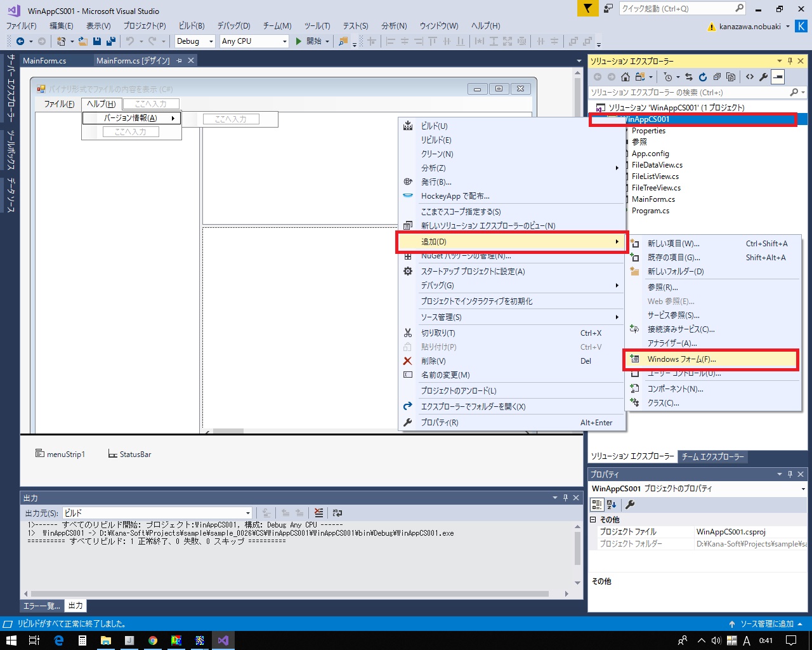Viewport: 812px width, 650px height.
Task: Open the kanazawa.nobuaki account dropdown
Action: coord(788,27)
